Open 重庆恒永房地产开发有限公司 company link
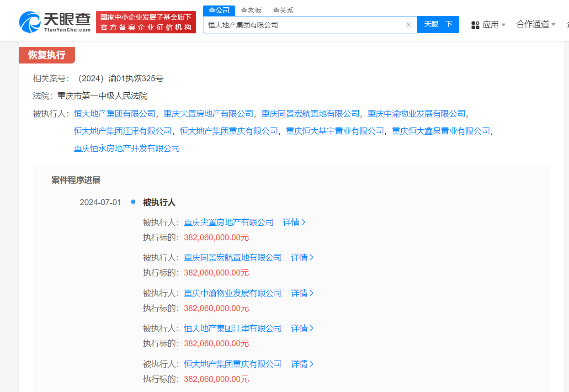The image size is (569, 392). tap(127, 148)
